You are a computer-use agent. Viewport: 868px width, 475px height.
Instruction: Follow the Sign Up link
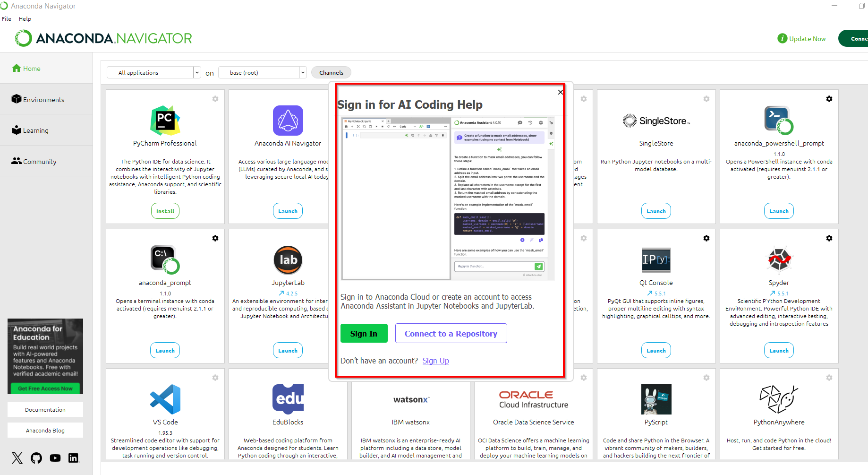click(435, 361)
